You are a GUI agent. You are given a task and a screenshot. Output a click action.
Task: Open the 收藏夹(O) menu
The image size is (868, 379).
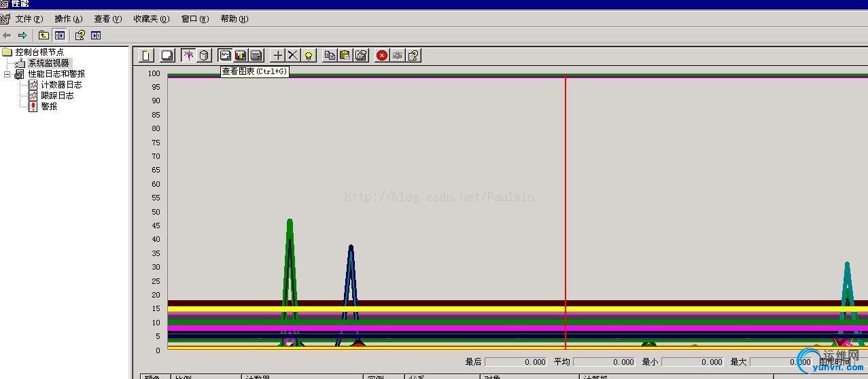tap(151, 19)
